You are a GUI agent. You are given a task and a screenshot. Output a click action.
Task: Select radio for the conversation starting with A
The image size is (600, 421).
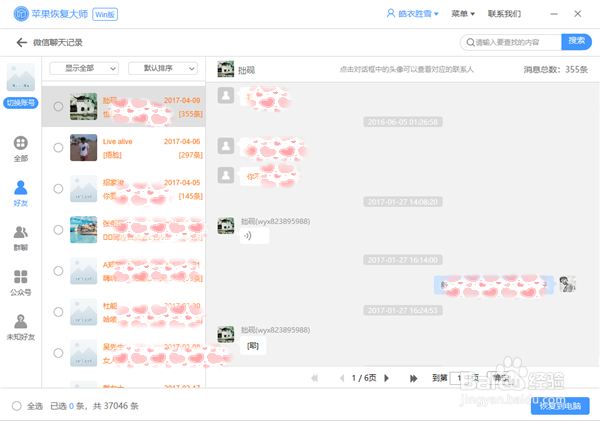tap(58, 271)
